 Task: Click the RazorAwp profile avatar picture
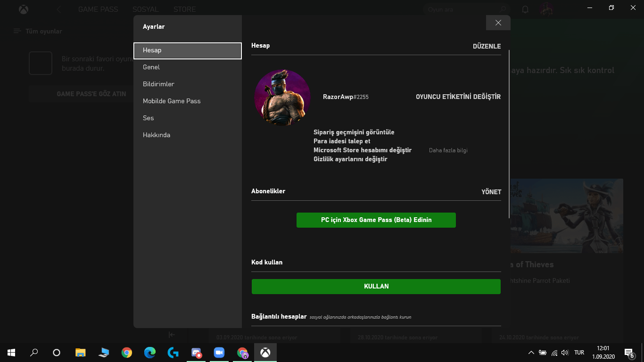tap(282, 98)
